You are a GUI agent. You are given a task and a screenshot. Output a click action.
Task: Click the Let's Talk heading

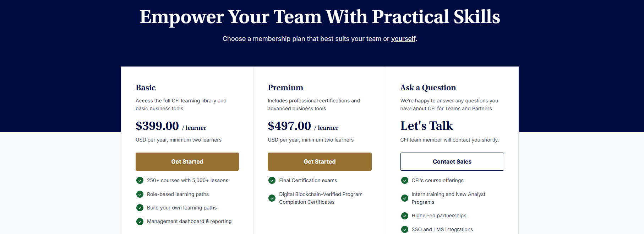[426, 126]
